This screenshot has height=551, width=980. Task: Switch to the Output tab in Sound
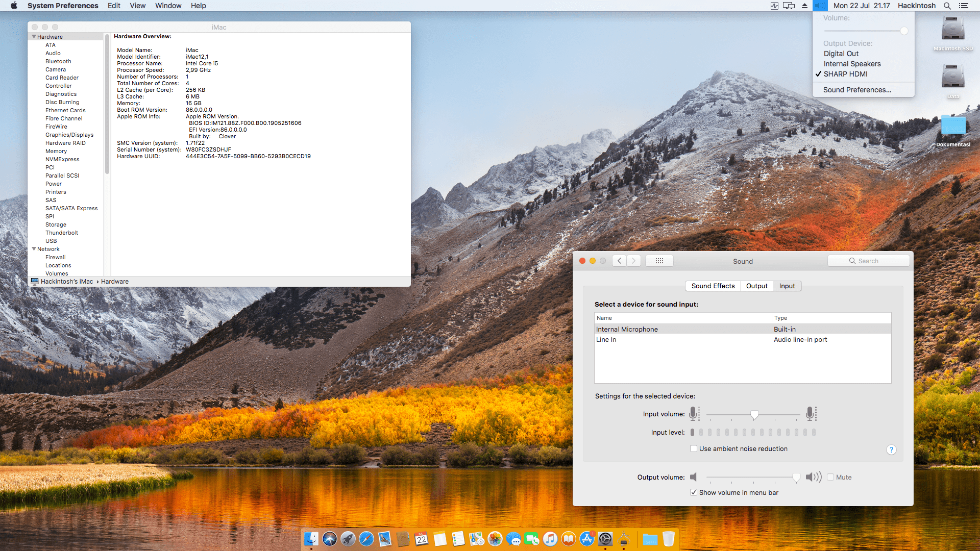(757, 286)
